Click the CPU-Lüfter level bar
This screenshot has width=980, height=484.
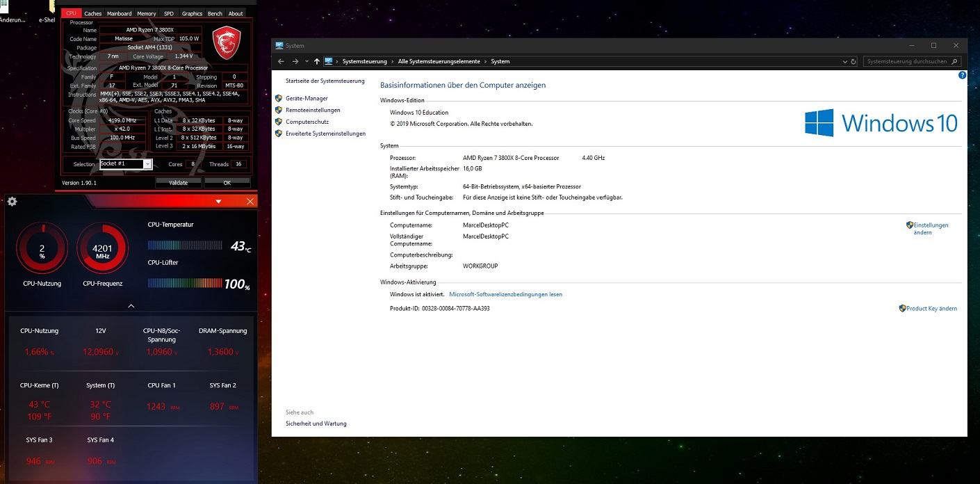click(185, 283)
